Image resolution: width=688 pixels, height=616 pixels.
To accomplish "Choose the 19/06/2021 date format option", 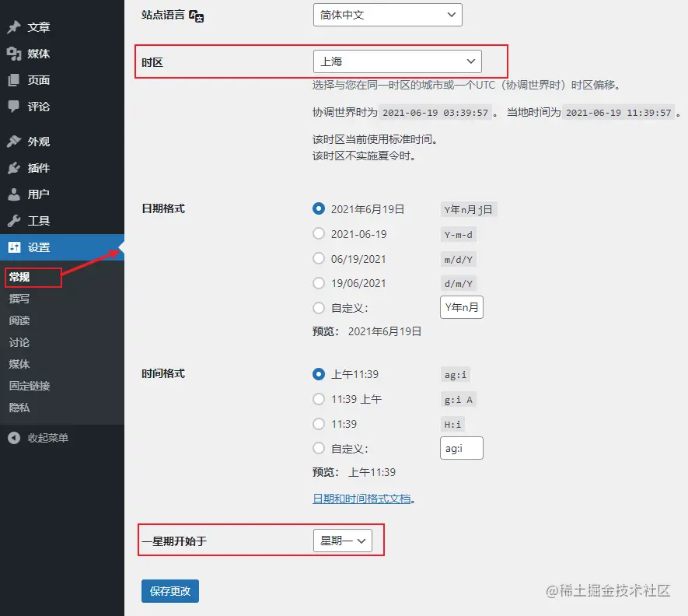I will coord(319,283).
